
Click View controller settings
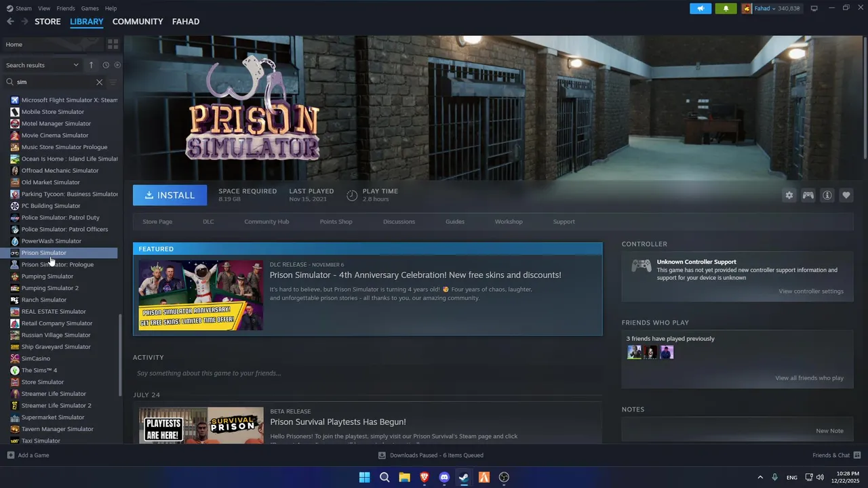811,291
